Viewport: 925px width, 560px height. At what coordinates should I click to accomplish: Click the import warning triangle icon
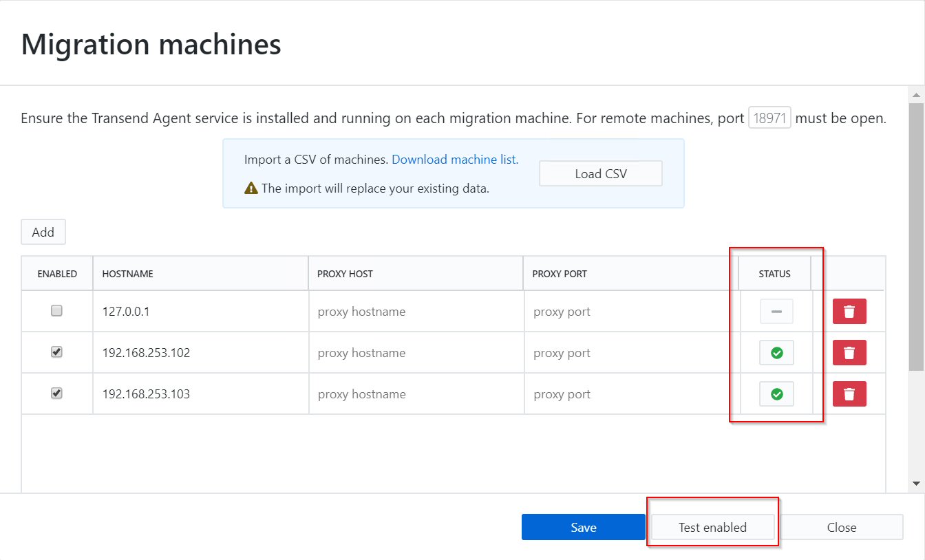(251, 188)
